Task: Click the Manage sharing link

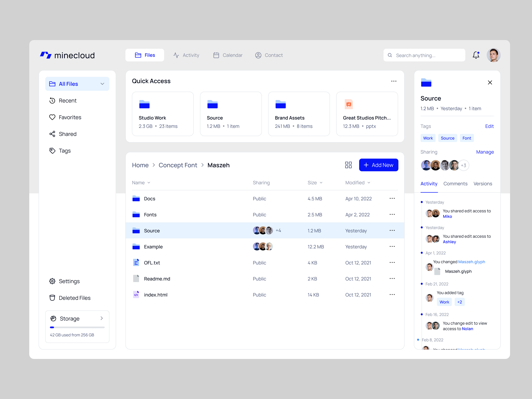Action: pyautogui.click(x=485, y=152)
